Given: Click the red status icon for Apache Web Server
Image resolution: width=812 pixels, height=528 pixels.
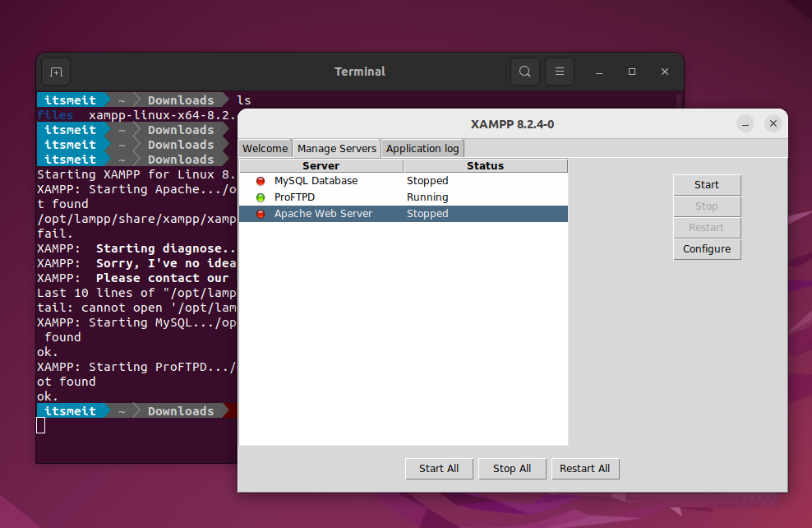Looking at the screenshot, I should 260,213.
